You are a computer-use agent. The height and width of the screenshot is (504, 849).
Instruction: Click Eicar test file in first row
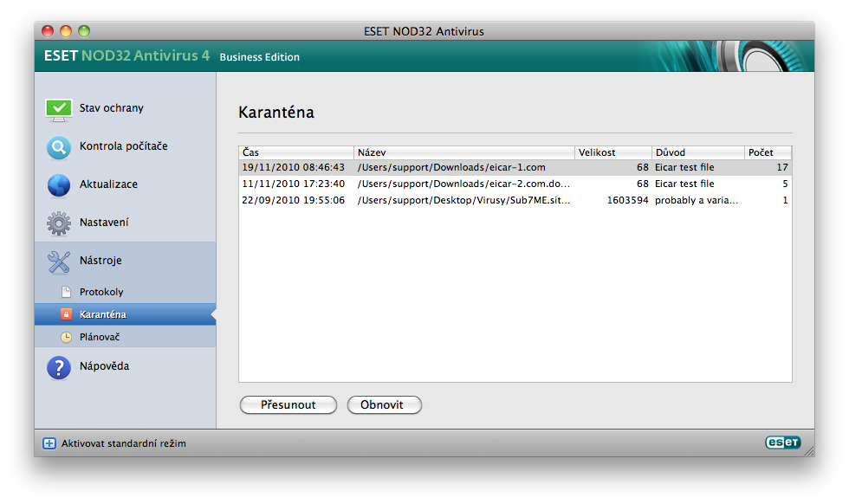click(684, 167)
